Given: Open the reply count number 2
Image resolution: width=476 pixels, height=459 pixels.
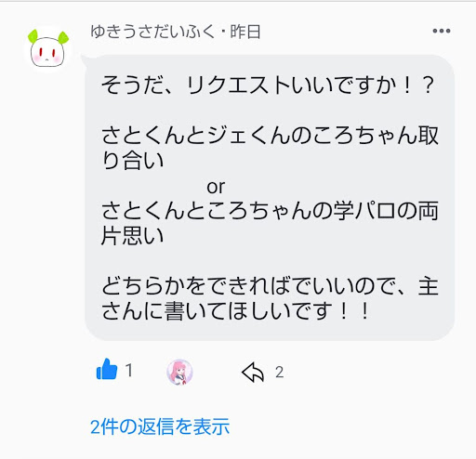Looking at the screenshot, I should tap(279, 372).
